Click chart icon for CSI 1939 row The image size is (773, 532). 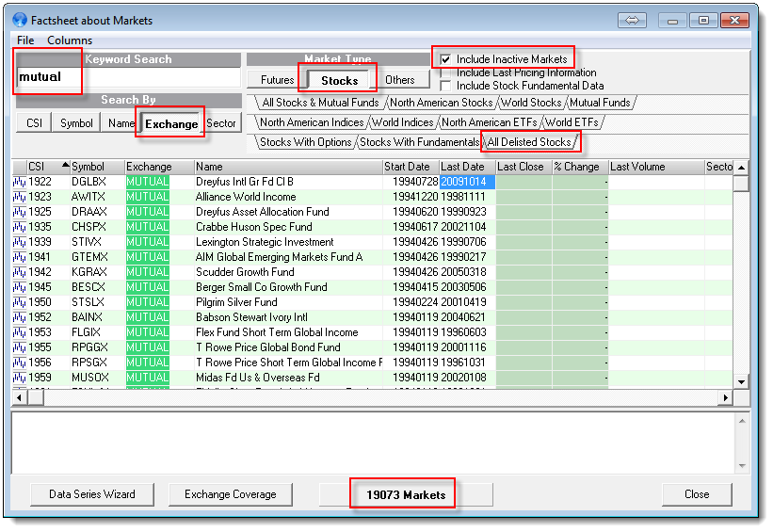tap(19, 242)
